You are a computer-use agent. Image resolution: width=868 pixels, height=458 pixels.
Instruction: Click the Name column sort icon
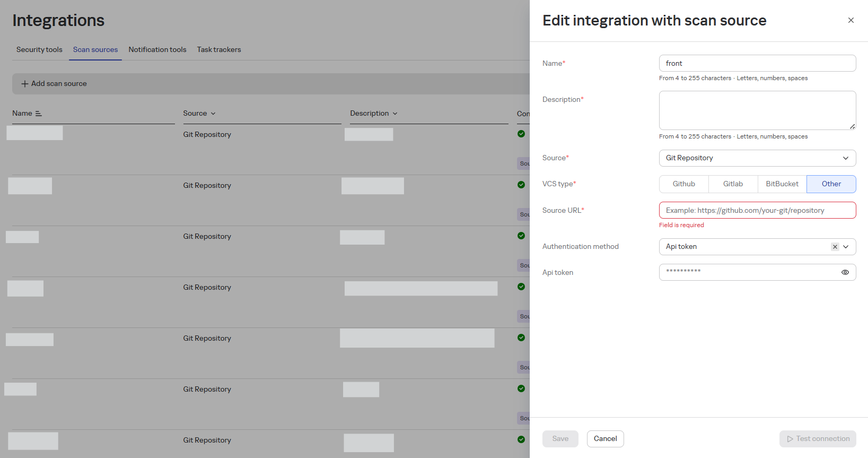(38, 114)
